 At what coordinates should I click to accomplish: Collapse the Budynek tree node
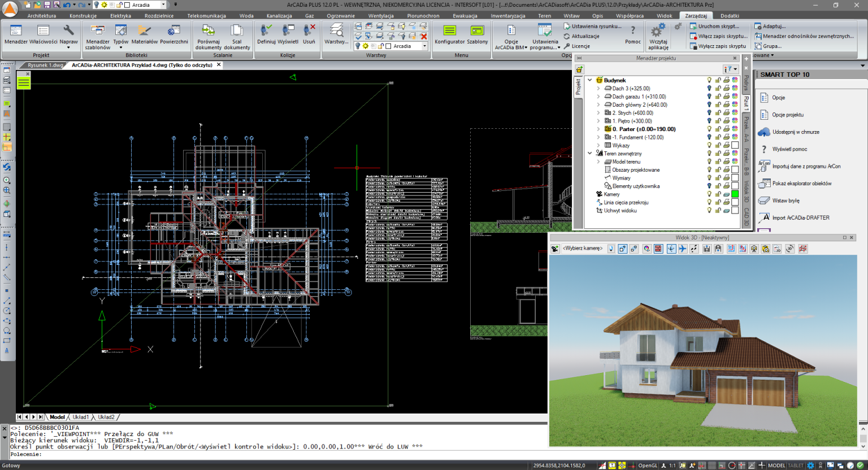click(x=590, y=80)
